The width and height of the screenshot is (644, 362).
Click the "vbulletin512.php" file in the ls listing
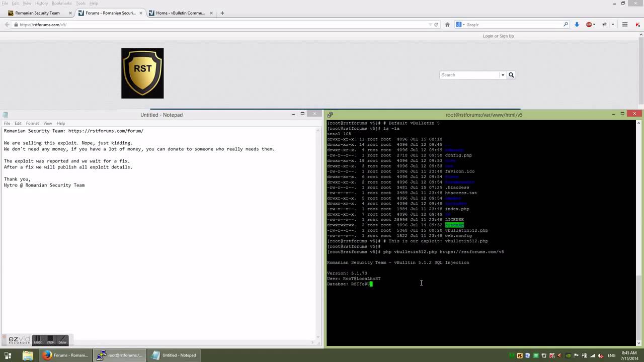click(466, 230)
